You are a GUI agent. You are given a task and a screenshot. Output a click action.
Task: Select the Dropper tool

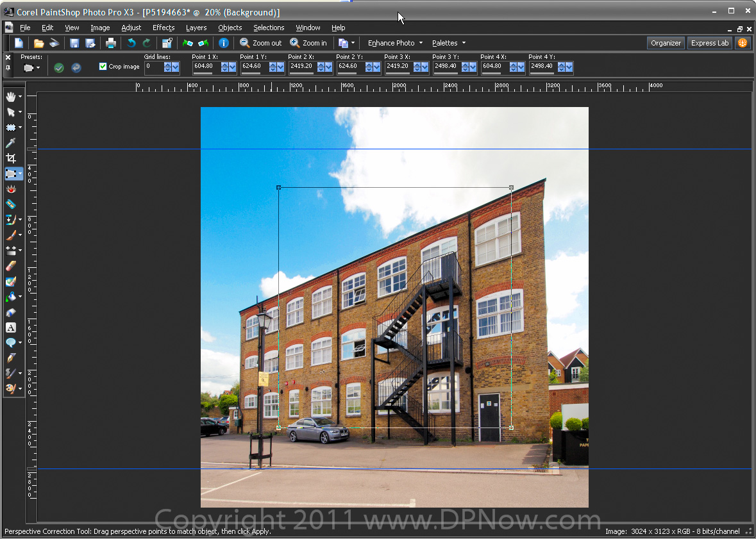11,143
